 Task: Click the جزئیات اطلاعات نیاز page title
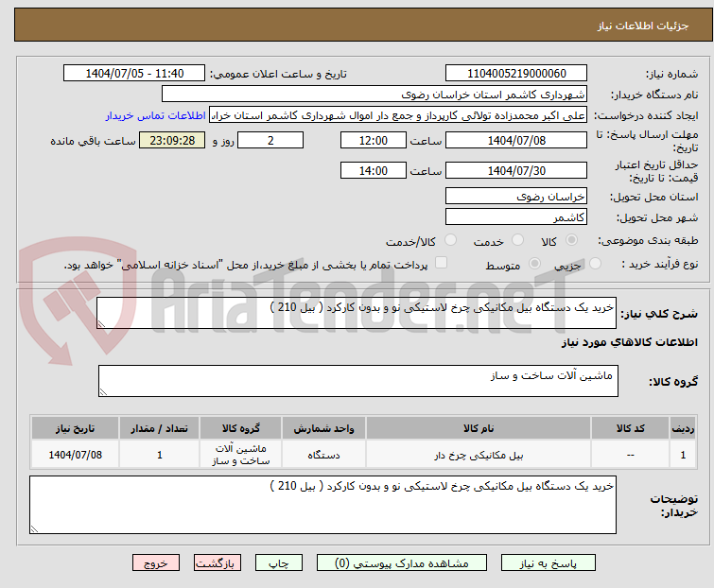click(643, 26)
